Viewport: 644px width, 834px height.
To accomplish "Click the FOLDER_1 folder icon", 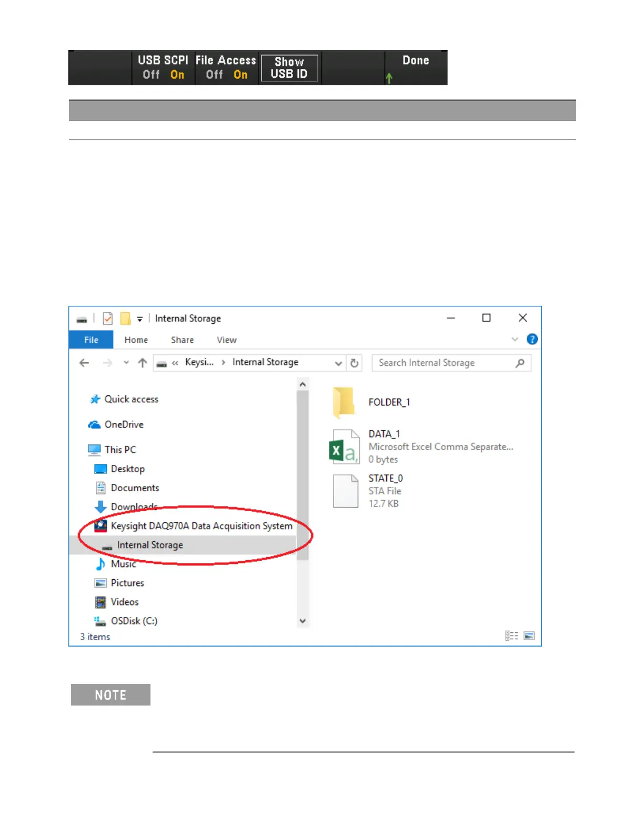I will 344,403.
